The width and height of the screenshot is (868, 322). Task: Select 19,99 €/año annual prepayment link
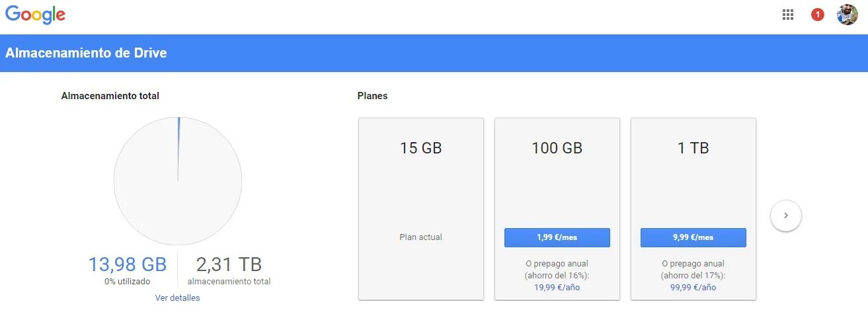[x=557, y=287]
